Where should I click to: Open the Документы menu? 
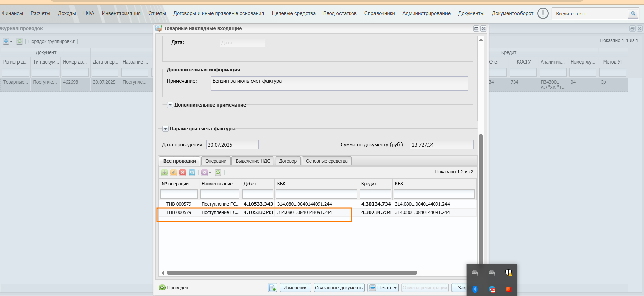click(x=471, y=13)
